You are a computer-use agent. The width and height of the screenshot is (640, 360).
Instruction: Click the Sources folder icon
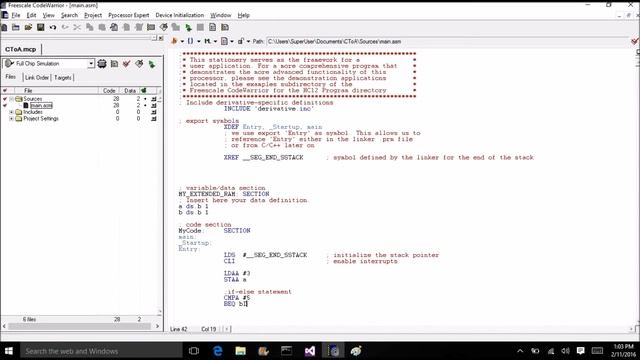(19, 99)
